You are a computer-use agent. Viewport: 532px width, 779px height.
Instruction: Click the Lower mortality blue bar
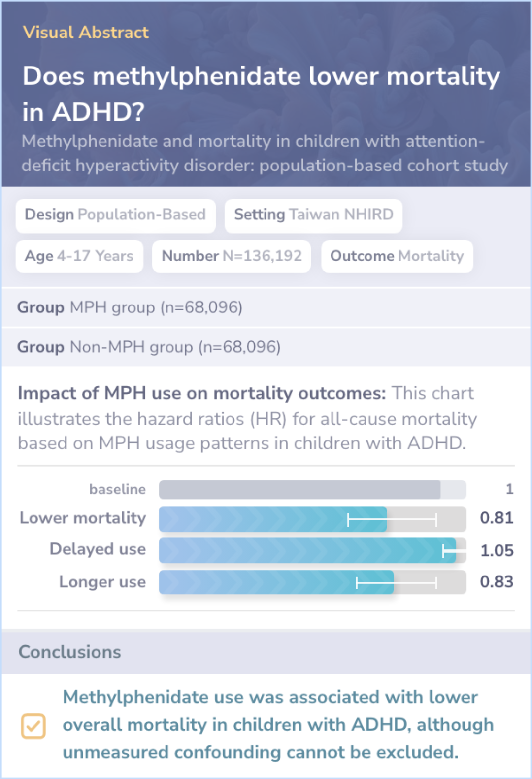[273, 519]
